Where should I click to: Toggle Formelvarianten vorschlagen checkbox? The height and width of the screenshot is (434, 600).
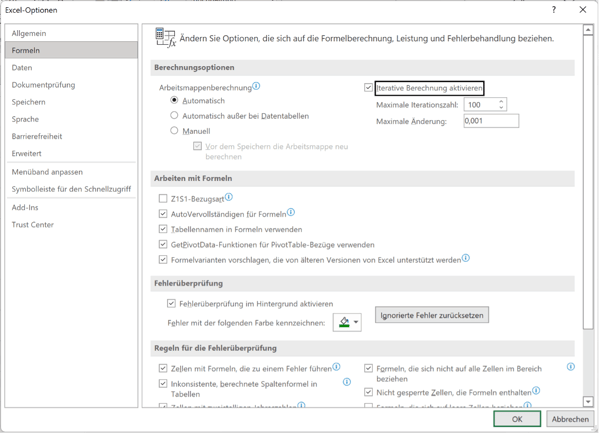pos(163,259)
